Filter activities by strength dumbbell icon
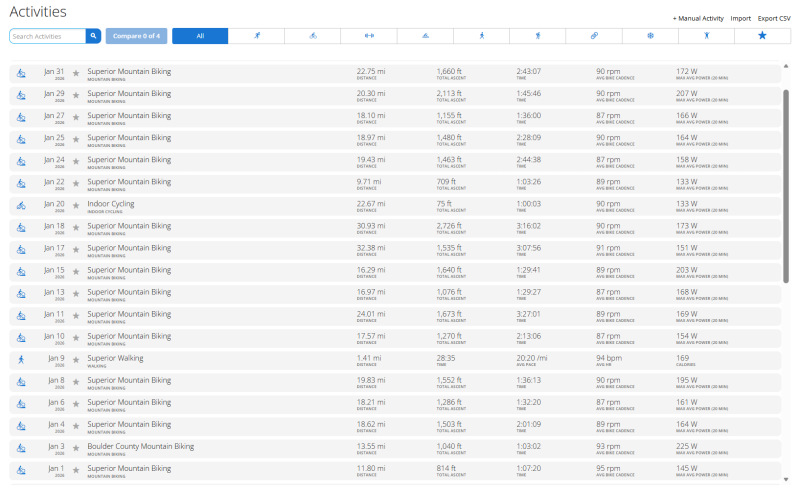The image size is (800, 490). tap(368, 36)
